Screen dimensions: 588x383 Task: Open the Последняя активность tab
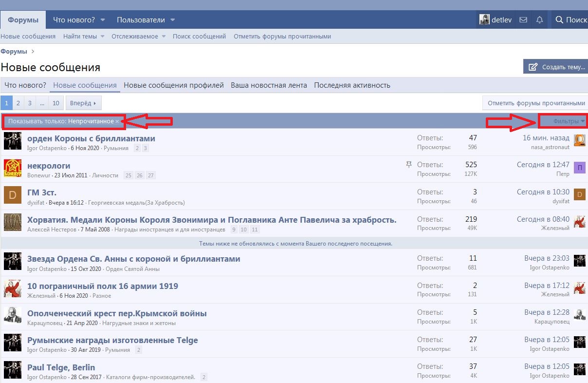click(352, 85)
